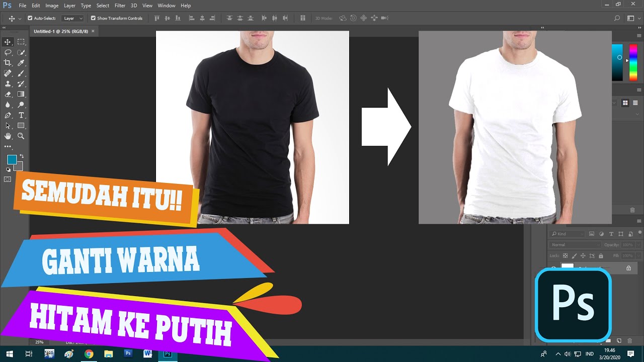
Task: Open Windows Start menu
Action: (10, 354)
